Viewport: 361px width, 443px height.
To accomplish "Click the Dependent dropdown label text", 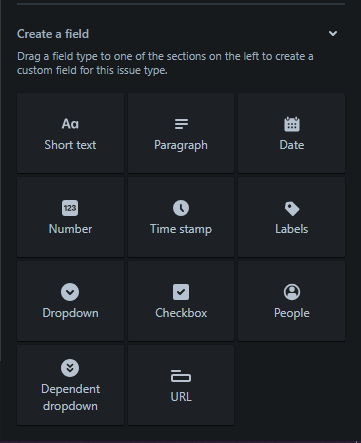I will (70, 398).
